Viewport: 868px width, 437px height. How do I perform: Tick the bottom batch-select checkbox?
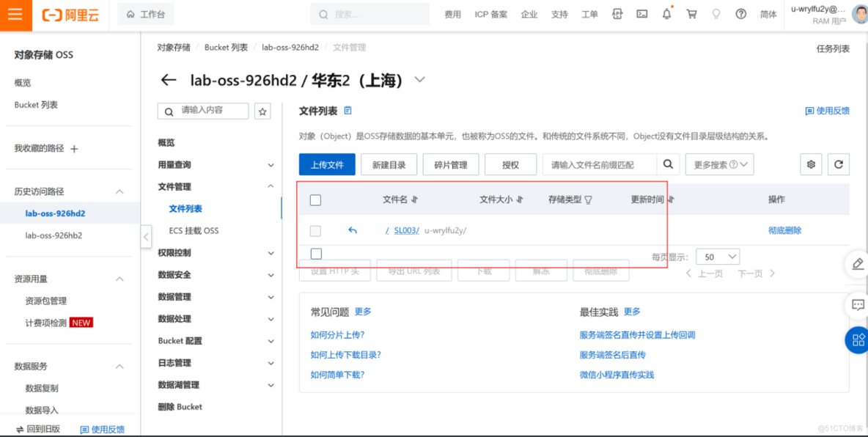coord(316,254)
